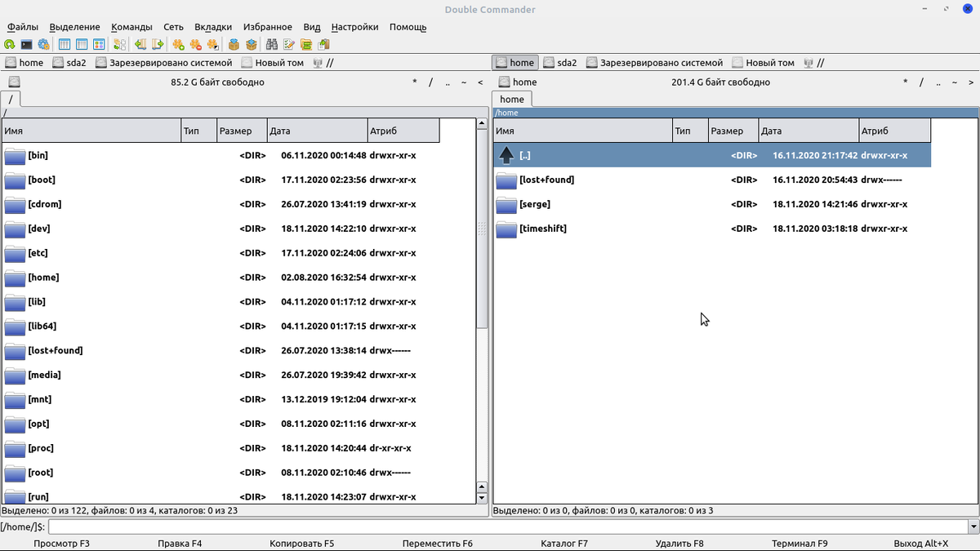
Task: Select the [boot] folder row
Action: pos(220,180)
